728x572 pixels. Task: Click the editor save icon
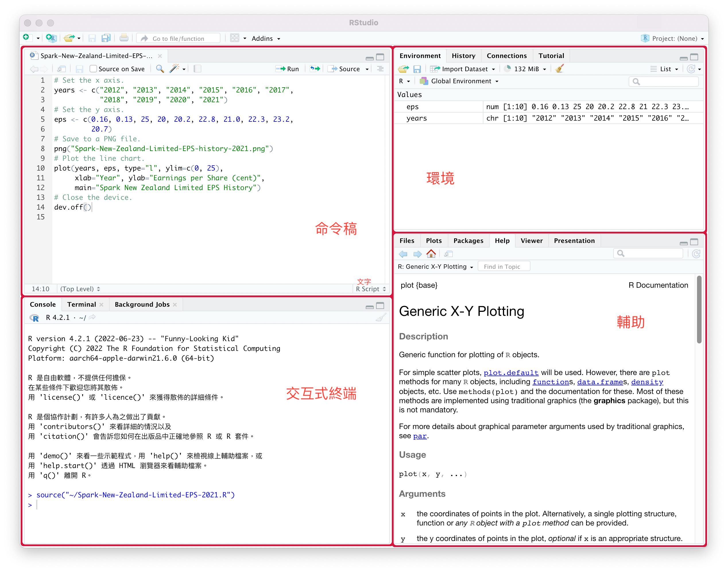(79, 69)
